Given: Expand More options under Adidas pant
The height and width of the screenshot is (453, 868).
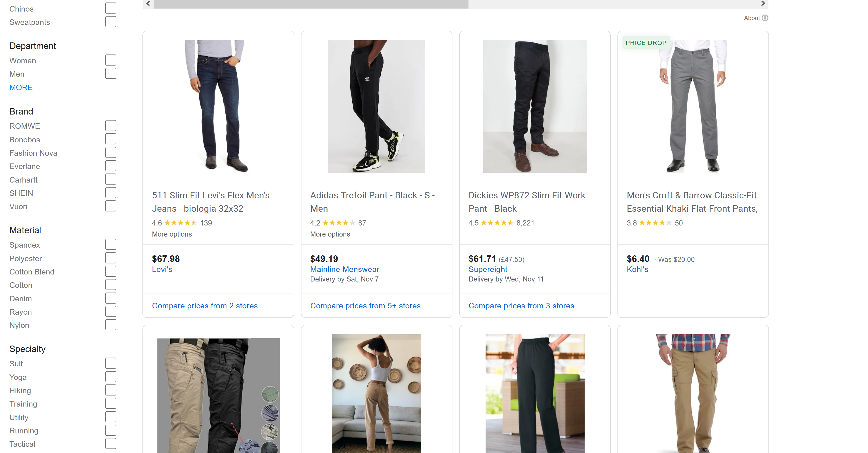Looking at the screenshot, I should coord(330,234).
